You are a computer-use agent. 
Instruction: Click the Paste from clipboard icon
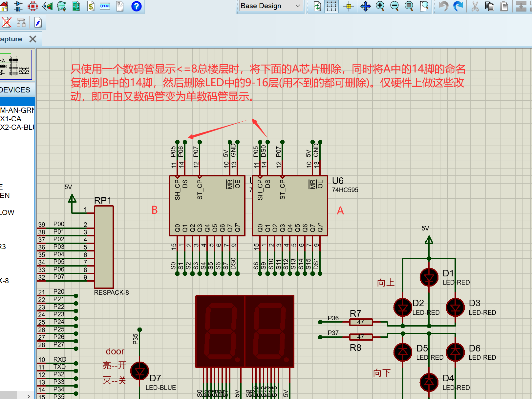click(504, 6)
